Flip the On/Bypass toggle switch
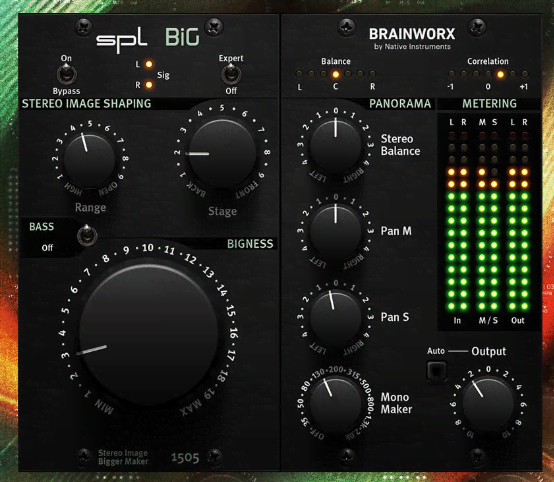This screenshot has width=554, height=482. [x=66, y=75]
